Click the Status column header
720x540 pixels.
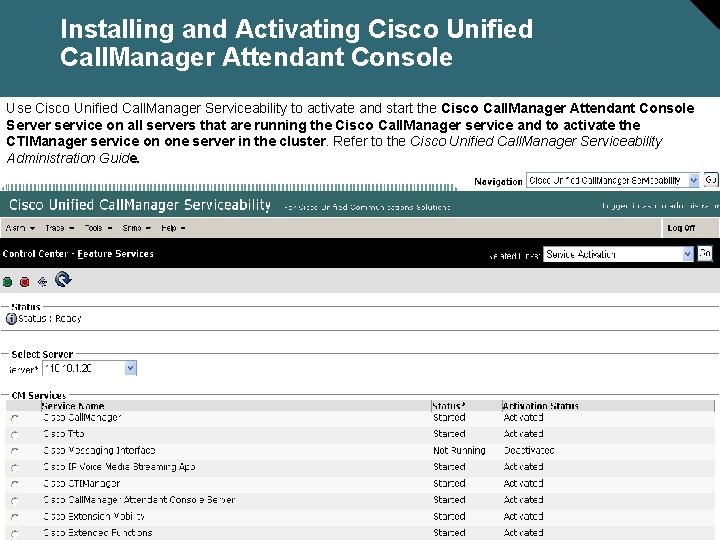point(449,406)
